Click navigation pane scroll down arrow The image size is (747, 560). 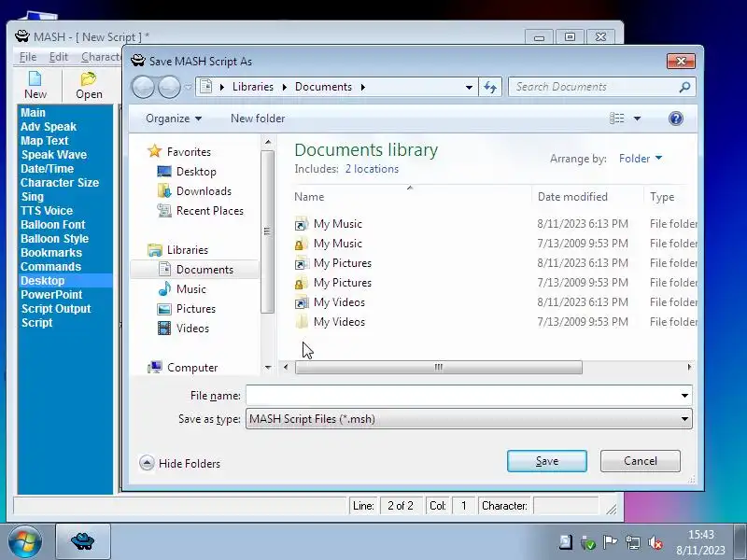coord(268,367)
